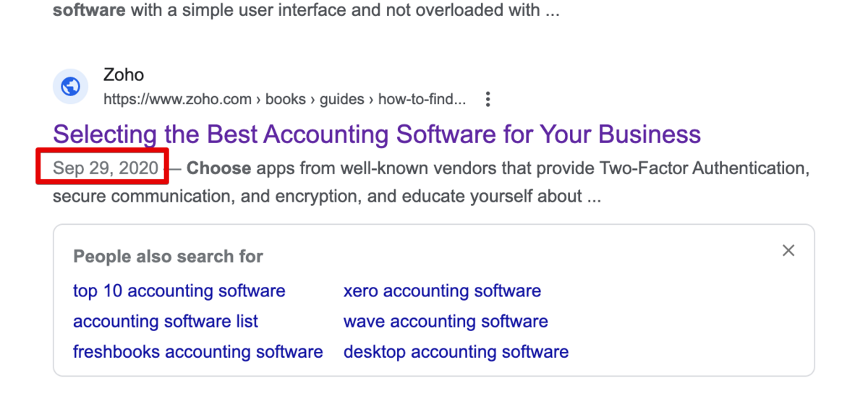Select the wave accounting software suggestion

(445, 322)
